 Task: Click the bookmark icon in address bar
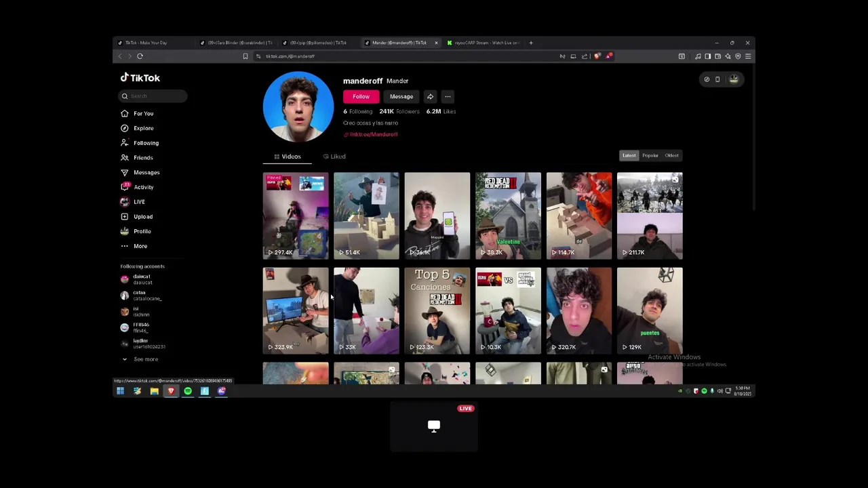[245, 56]
